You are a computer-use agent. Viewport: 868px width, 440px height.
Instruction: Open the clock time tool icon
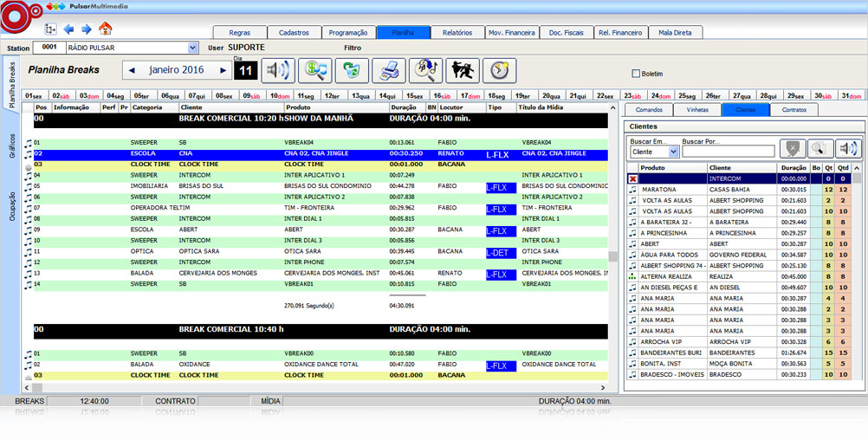coord(499,71)
